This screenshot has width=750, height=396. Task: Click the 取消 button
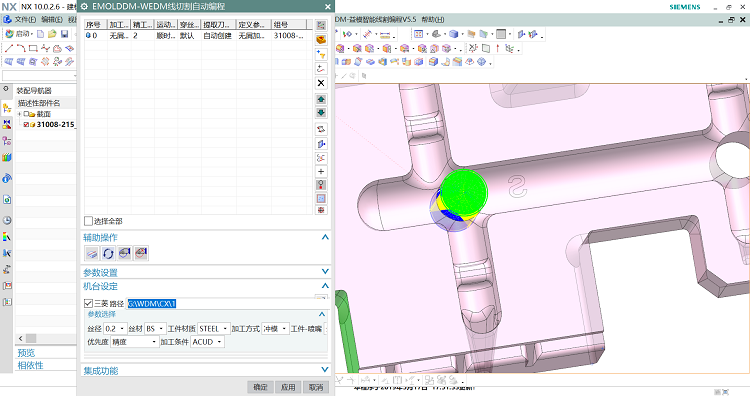tap(316, 387)
